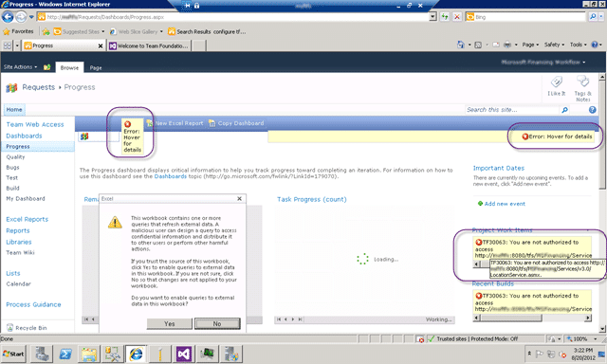Click the search magnifier icon in site search
607x364 pixels.
point(565,110)
